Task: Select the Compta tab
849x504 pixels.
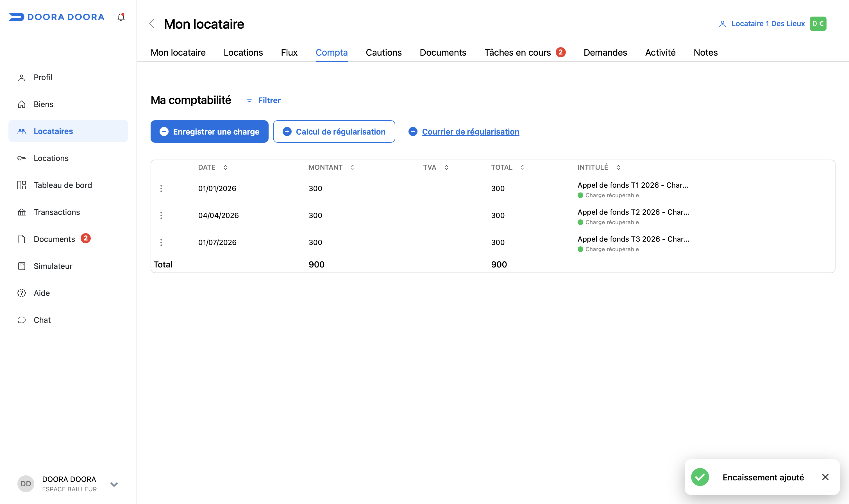Action: (332, 52)
